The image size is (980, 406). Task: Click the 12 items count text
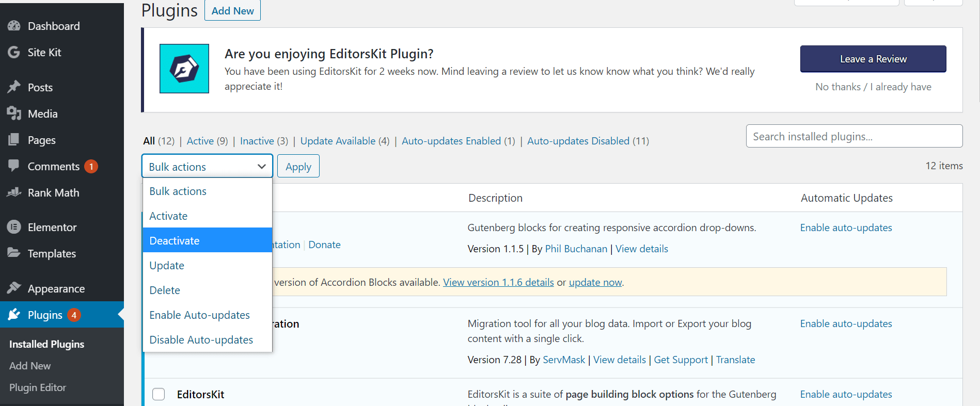(944, 166)
